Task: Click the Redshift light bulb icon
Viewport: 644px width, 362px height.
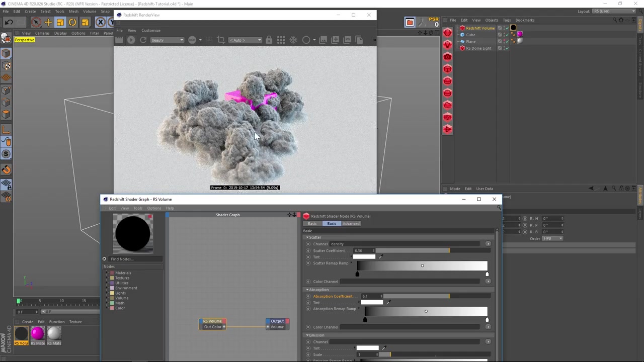Action: click(447, 45)
